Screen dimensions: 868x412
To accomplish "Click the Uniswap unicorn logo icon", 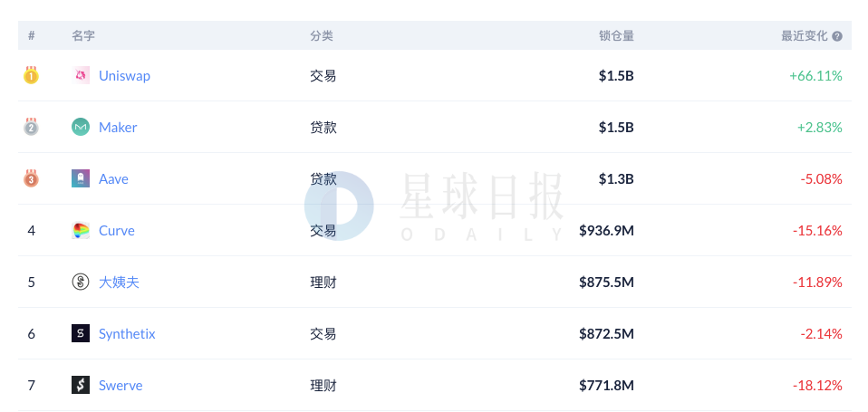I will [81, 75].
